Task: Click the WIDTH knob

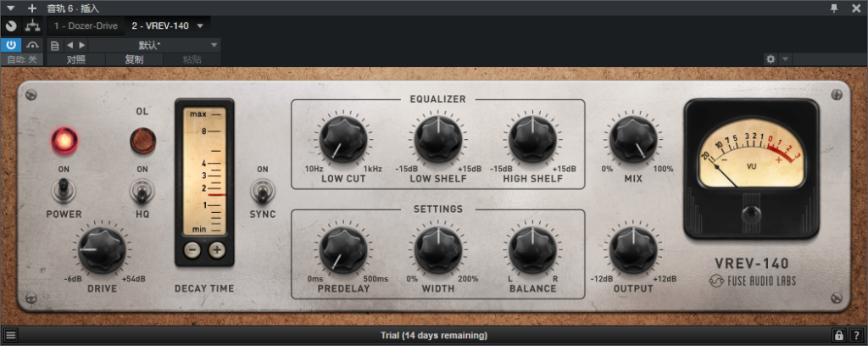Action: pos(438,249)
